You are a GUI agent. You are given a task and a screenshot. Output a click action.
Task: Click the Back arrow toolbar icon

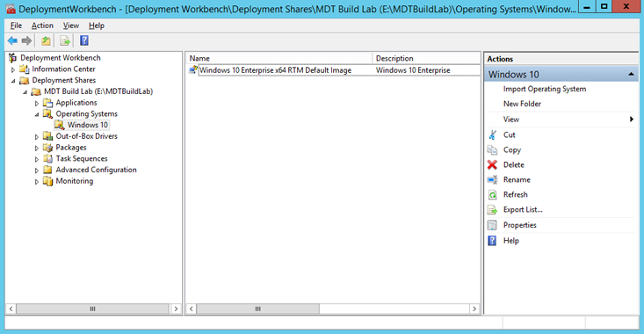click(x=12, y=40)
